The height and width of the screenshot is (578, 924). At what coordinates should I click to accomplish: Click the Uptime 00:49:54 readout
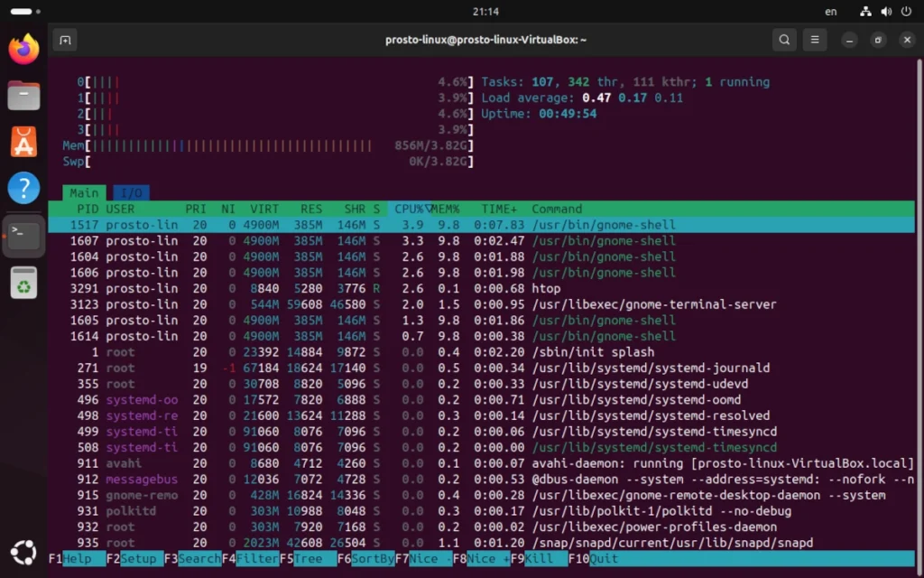click(x=540, y=114)
